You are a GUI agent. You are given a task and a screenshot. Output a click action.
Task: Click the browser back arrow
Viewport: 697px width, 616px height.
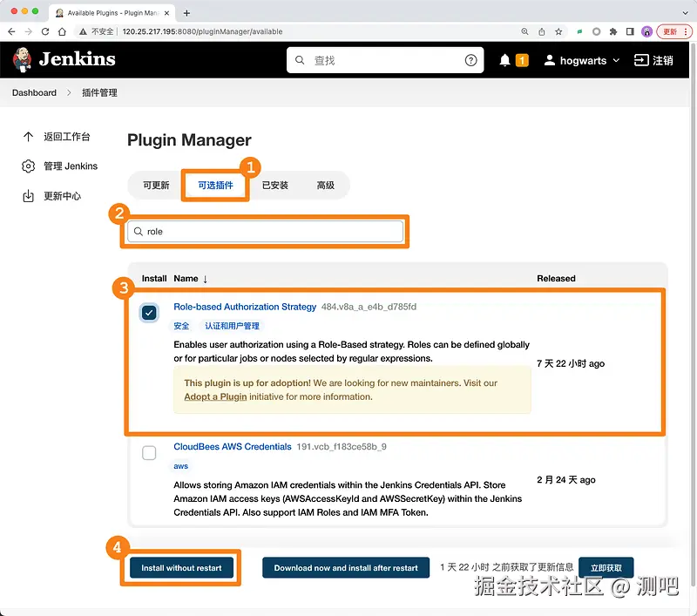tap(11, 31)
